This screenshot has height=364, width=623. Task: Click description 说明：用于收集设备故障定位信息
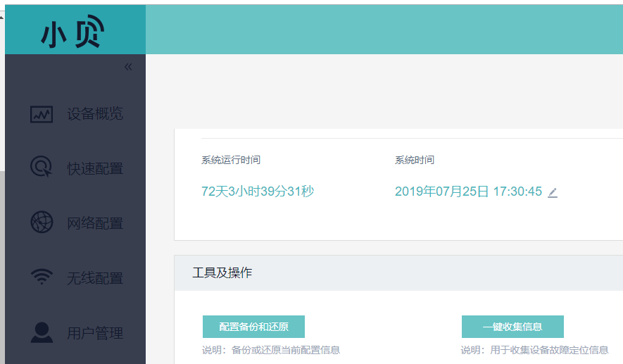[x=535, y=350]
